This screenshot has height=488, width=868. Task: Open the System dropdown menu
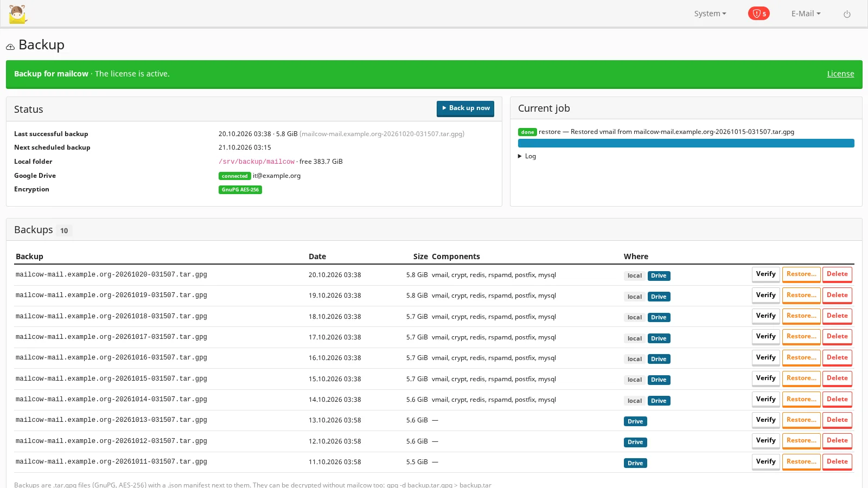pyautogui.click(x=710, y=14)
